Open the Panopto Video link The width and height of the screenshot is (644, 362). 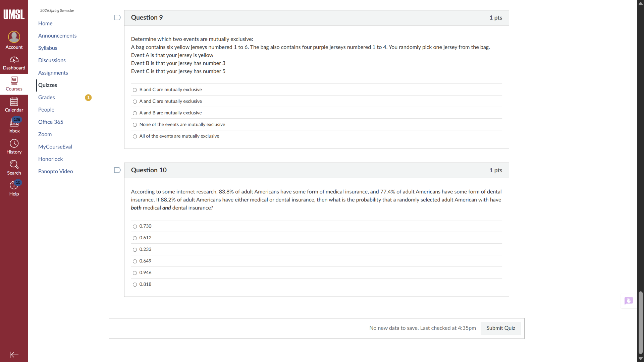click(56, 171)
